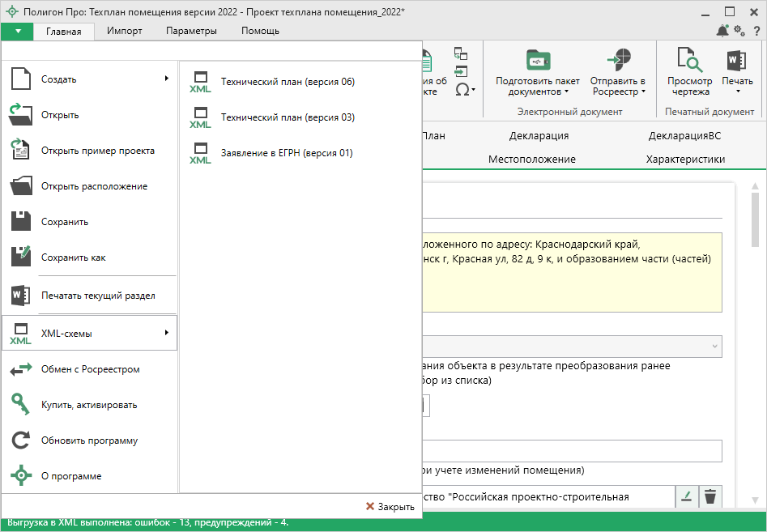This screenshot has height=532, width=767.
Task: Open the Характеристики tab
Action: [685, 159]
